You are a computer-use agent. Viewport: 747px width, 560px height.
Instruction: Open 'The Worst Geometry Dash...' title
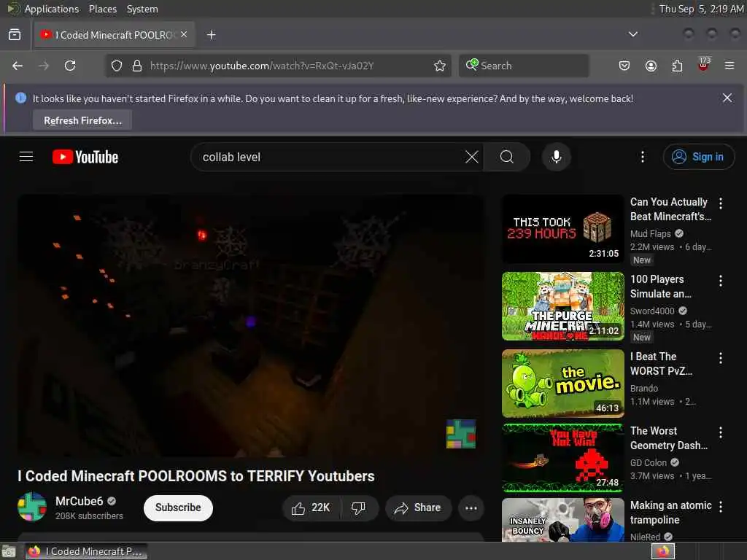click(668, 438)
